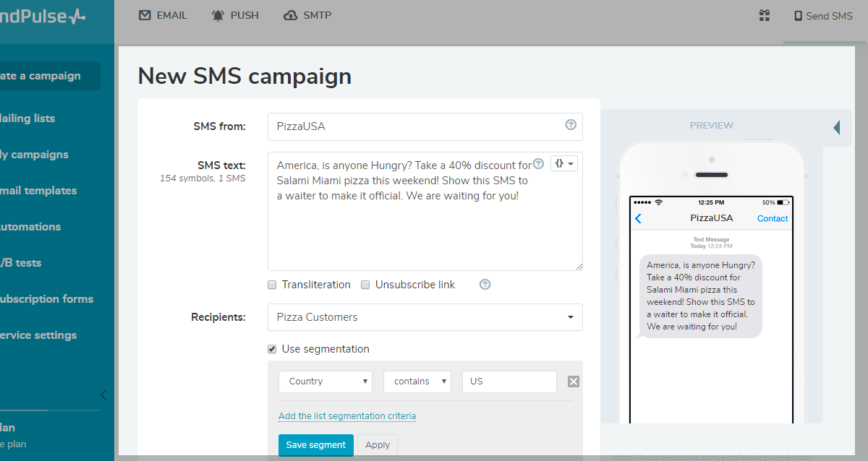The image size is (868, 461).
Task: Click the Save segment button
Action: (315, 445)
